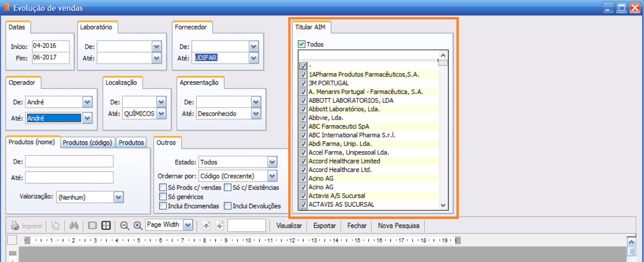644x262 pixels.
Task: Select 1APharma Produtos Farmacêuticos,S.A. row
Action: click(368, 74)
